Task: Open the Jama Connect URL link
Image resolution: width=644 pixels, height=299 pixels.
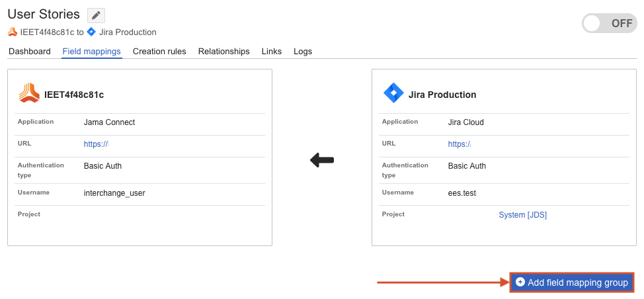Action: (96, 144)
